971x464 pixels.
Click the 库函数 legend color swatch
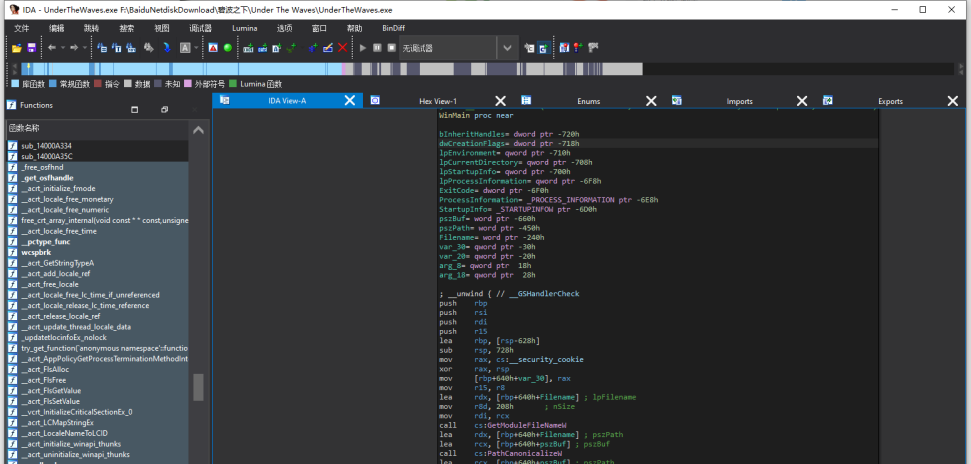(x=15, y=84)
